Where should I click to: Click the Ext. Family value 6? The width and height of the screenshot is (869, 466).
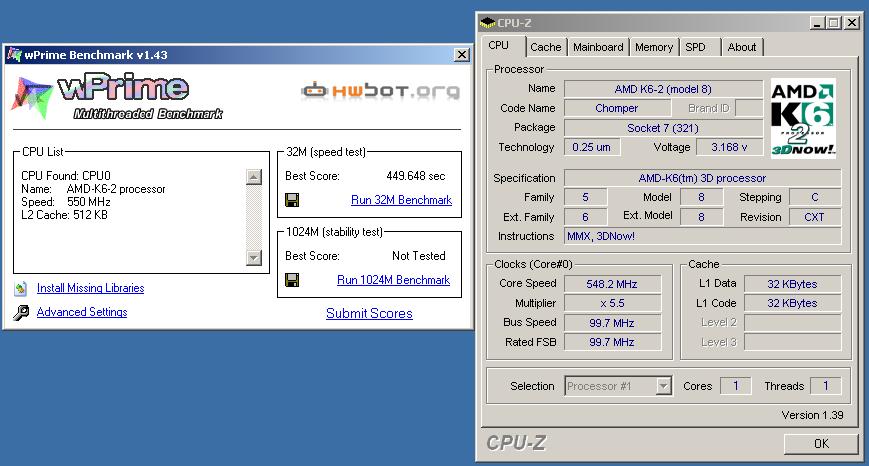tap(585, 217)
